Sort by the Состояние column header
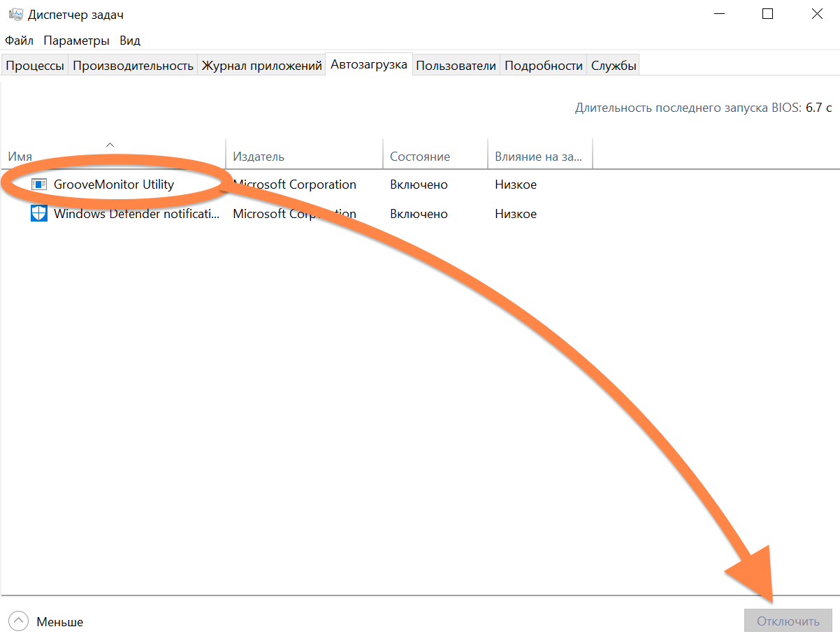This screenshot has width=840, height=643. [435, 154]
